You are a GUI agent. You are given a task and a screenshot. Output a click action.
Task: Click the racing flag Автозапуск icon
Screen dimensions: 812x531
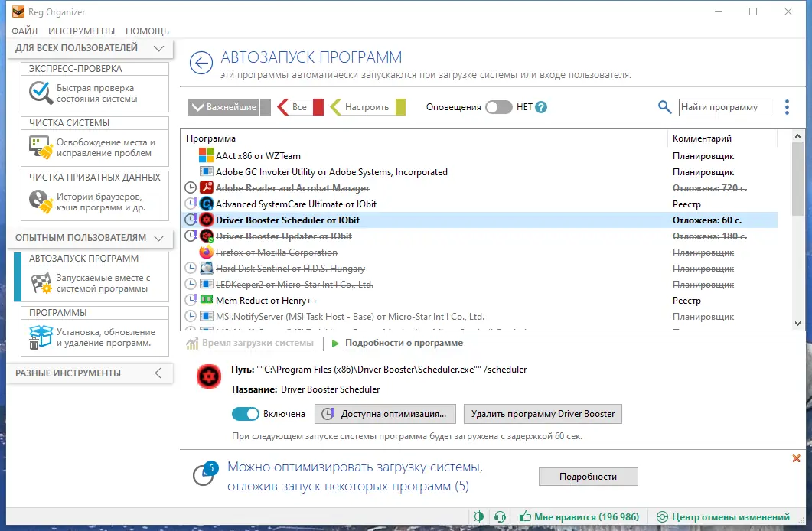(x=41, y=283)
